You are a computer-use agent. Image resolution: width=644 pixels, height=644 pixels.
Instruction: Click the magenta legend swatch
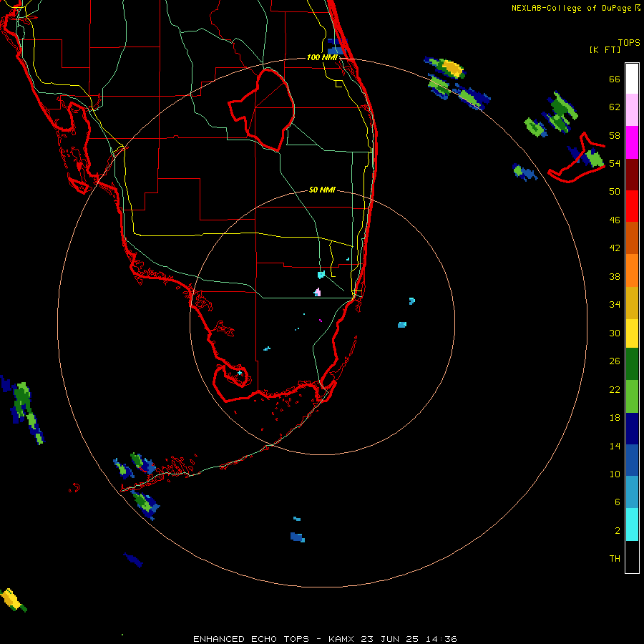pos(632,142)
